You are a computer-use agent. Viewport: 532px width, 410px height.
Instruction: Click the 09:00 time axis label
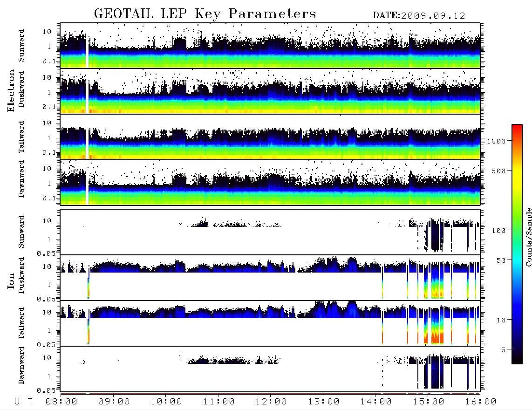click(x=114, y=402)
